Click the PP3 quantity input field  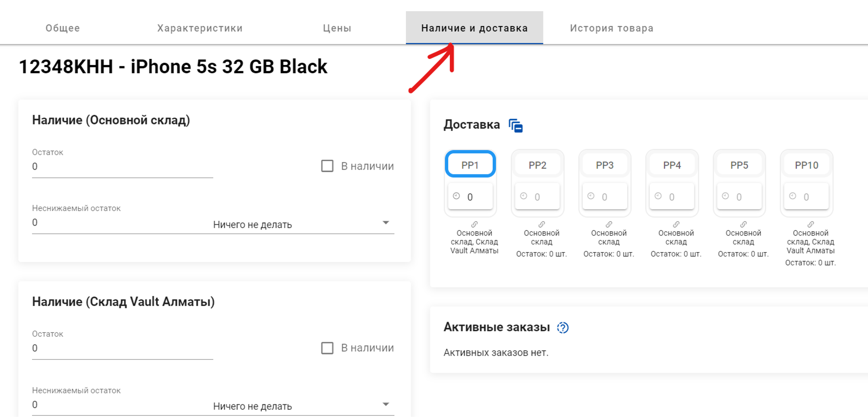click(x=609, y=197)
